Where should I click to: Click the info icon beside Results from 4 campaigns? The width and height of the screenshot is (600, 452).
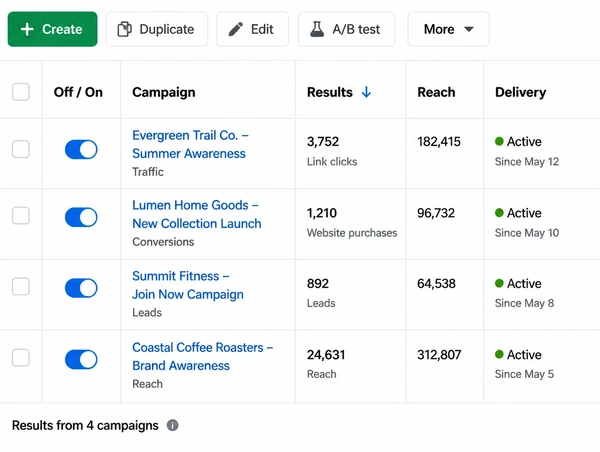[x=173, y=425]
